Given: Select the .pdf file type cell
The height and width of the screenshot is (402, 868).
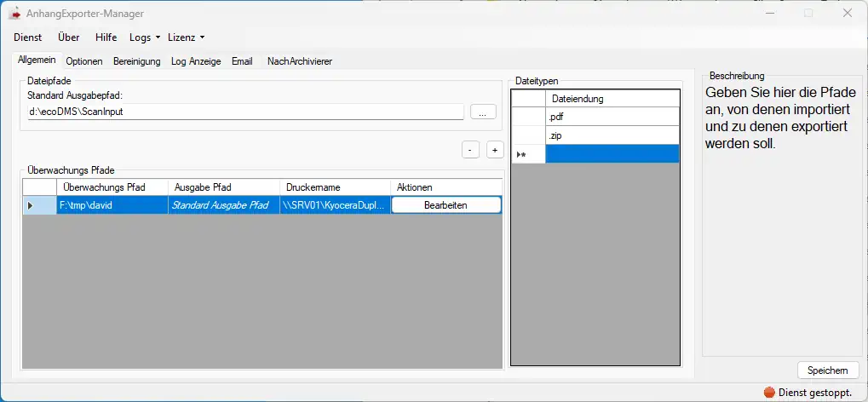Looking at the screenshot, I should [612, 117].
